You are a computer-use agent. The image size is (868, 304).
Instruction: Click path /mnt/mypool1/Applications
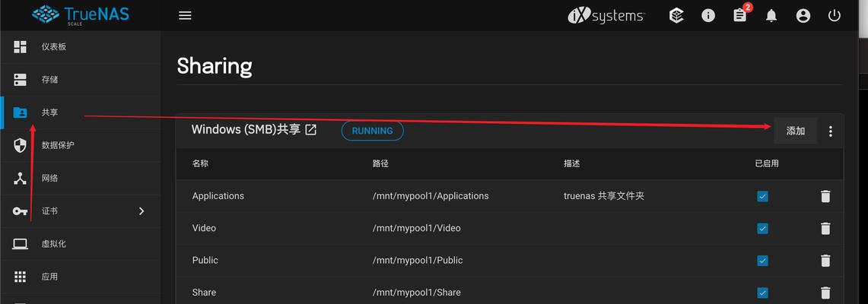tap(431, 195)
